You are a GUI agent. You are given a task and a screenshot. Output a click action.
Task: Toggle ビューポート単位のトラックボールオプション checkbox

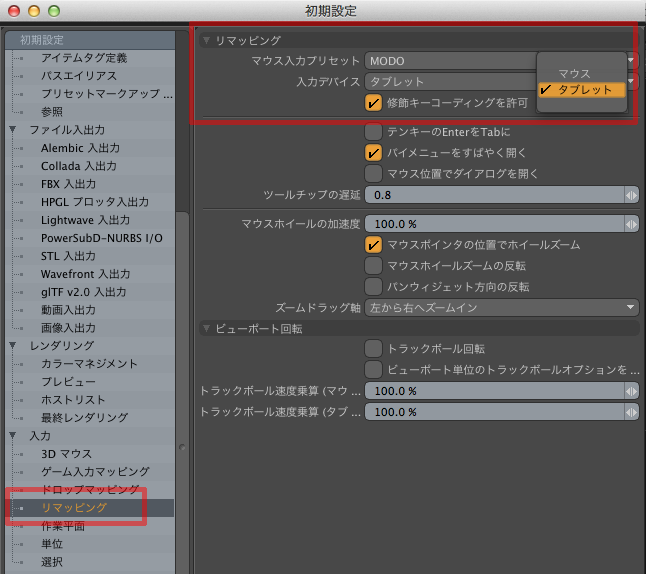point(373,370)
